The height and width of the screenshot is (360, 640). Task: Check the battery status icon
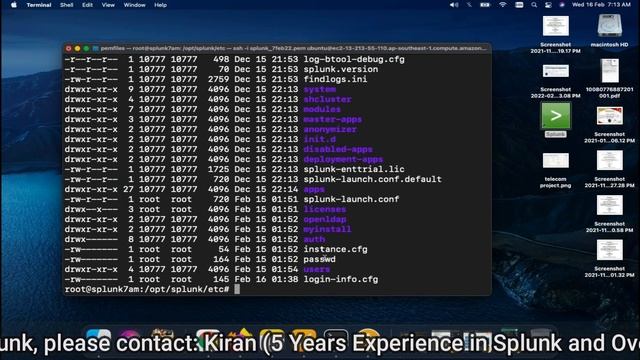click(x=485, y=5)
